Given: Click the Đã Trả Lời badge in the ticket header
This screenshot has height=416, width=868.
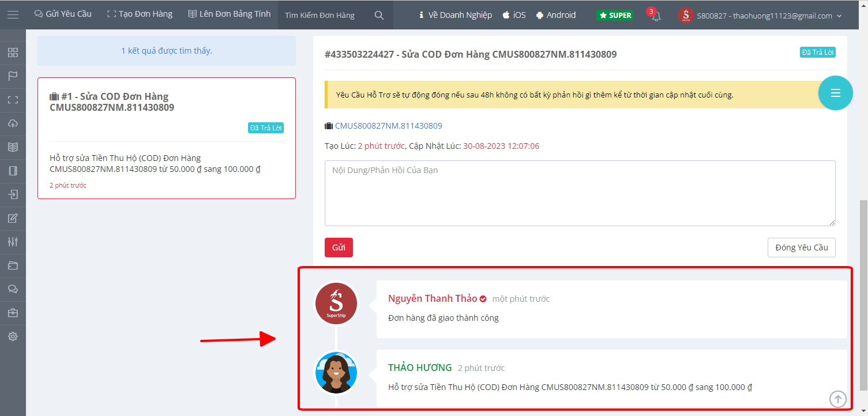Looking at the screenshot, I should point(818,53).
